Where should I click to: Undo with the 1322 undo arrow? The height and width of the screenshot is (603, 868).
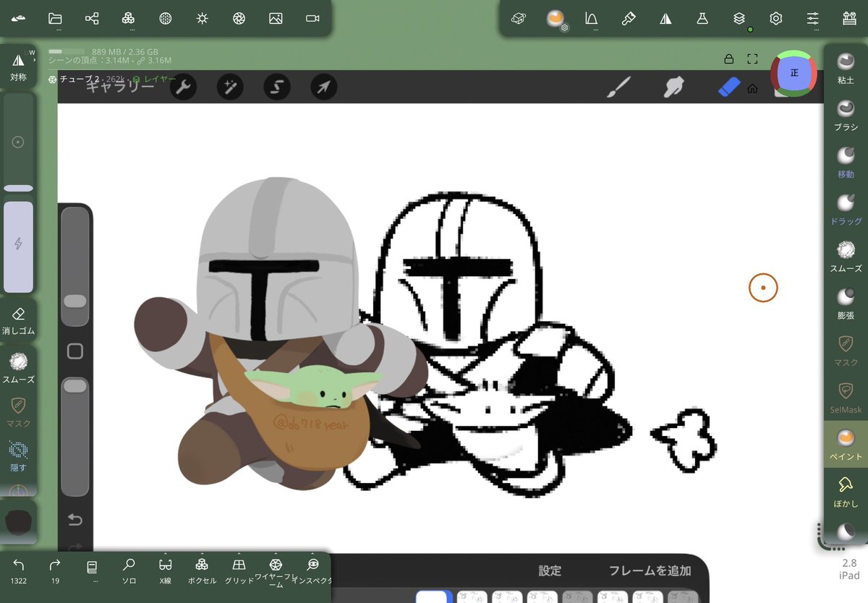click(19, 570)
